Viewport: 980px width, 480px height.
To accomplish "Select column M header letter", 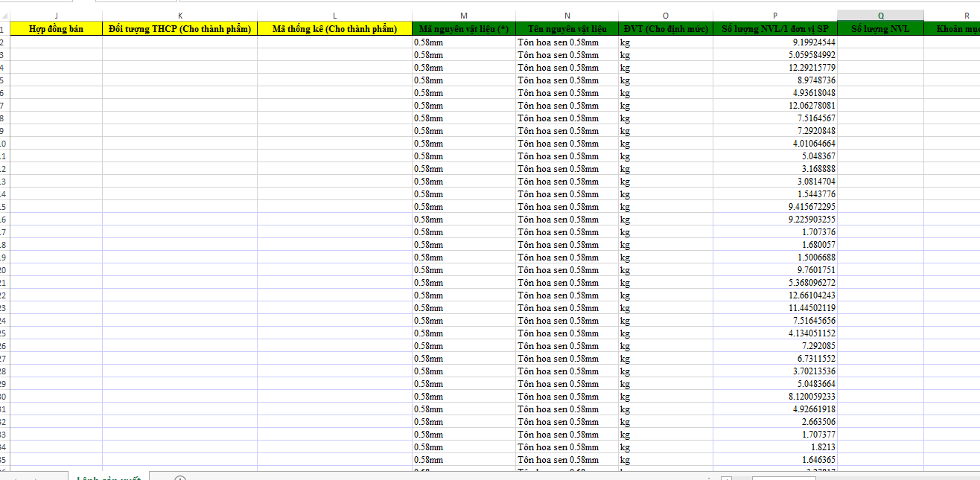I will 464,16.
